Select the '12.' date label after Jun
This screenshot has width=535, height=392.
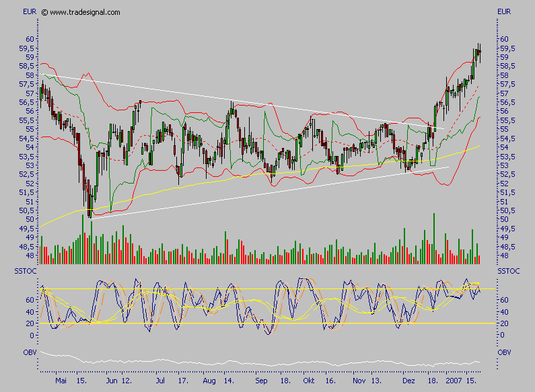coord(127,381)
